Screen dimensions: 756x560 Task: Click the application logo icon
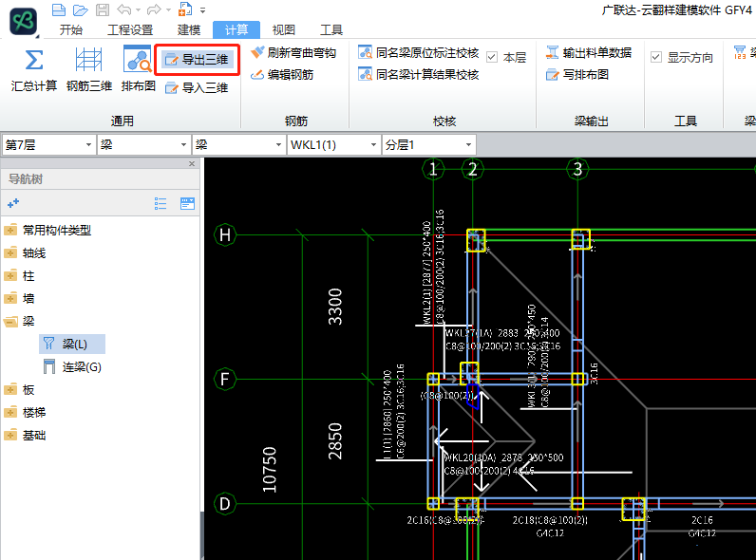coord(23,21)
